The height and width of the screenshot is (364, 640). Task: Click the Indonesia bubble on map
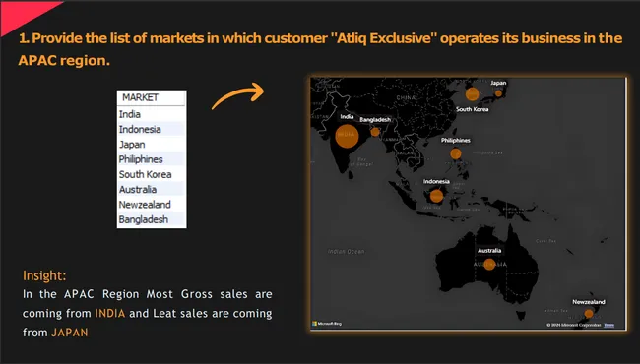tap(436, 196)
